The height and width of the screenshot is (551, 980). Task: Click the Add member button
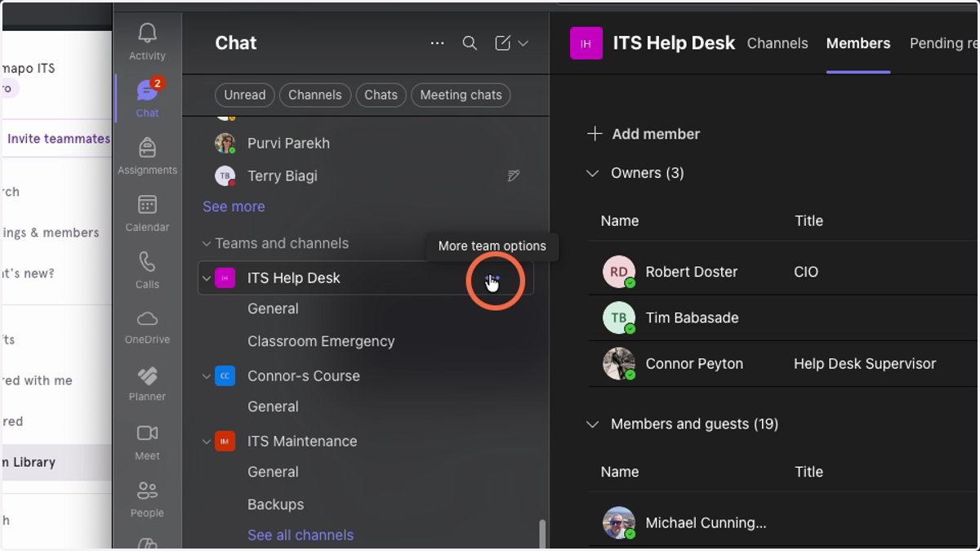(644, 134)
